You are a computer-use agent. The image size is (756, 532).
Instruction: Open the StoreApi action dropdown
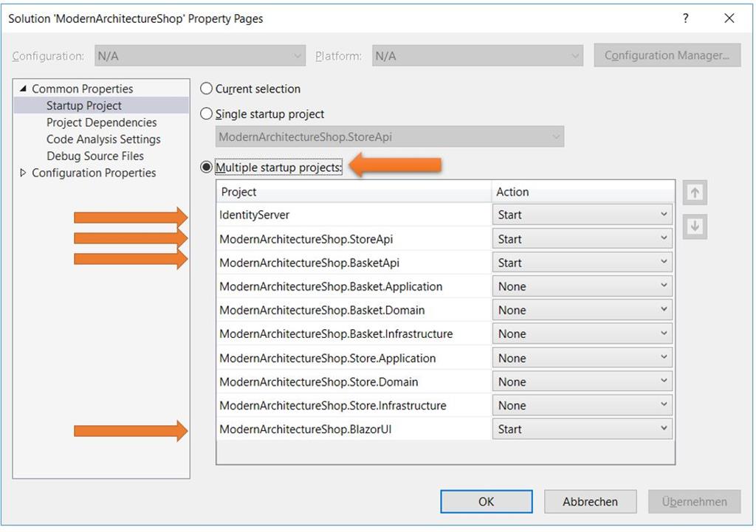[582, 239]
